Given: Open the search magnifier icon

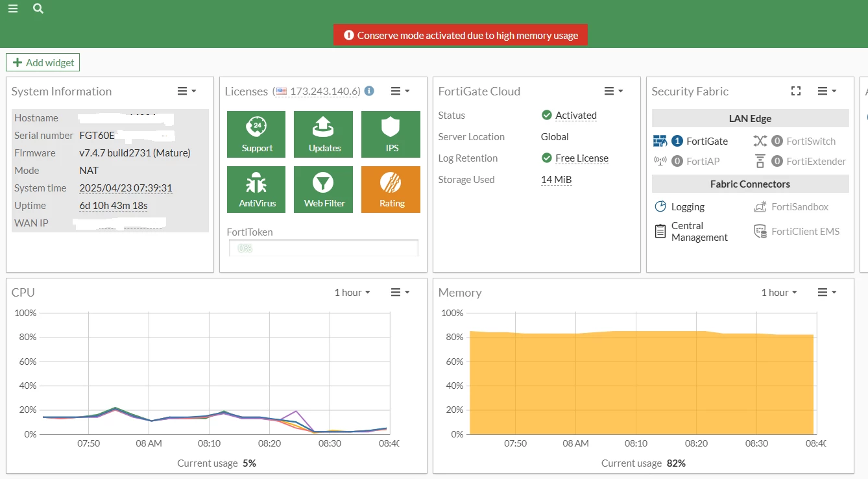Looking at the screenshot, I should pos(38,8).
